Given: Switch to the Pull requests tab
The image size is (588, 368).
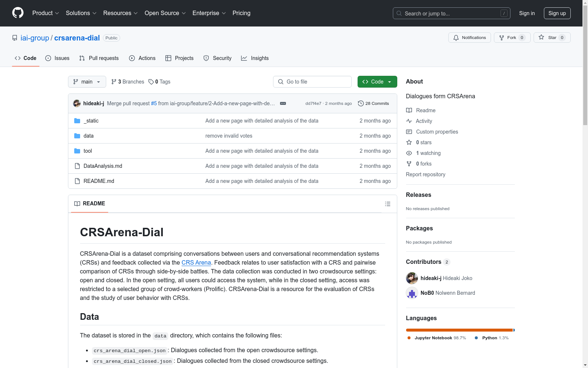Looking at the screenshot, I should tap(99, 58).
